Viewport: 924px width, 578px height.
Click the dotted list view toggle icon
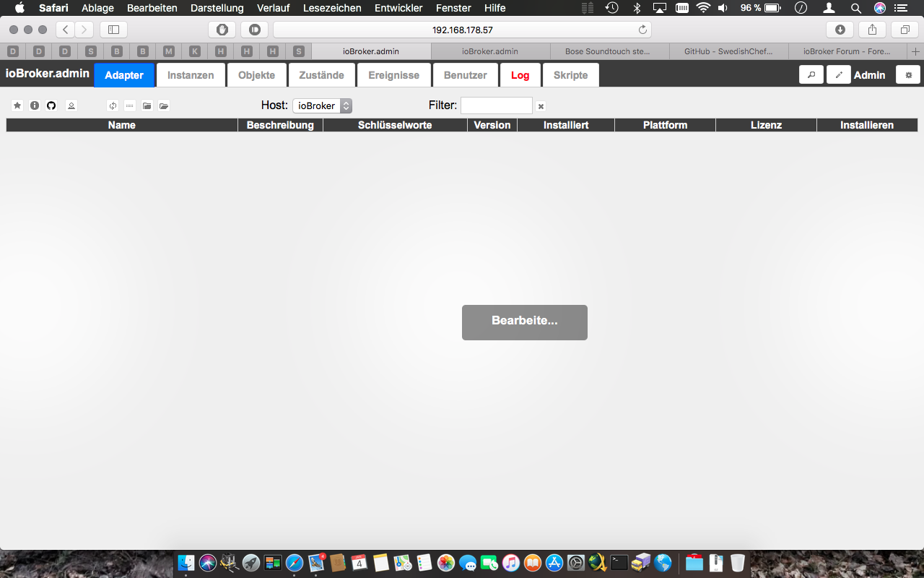[130, 105]
